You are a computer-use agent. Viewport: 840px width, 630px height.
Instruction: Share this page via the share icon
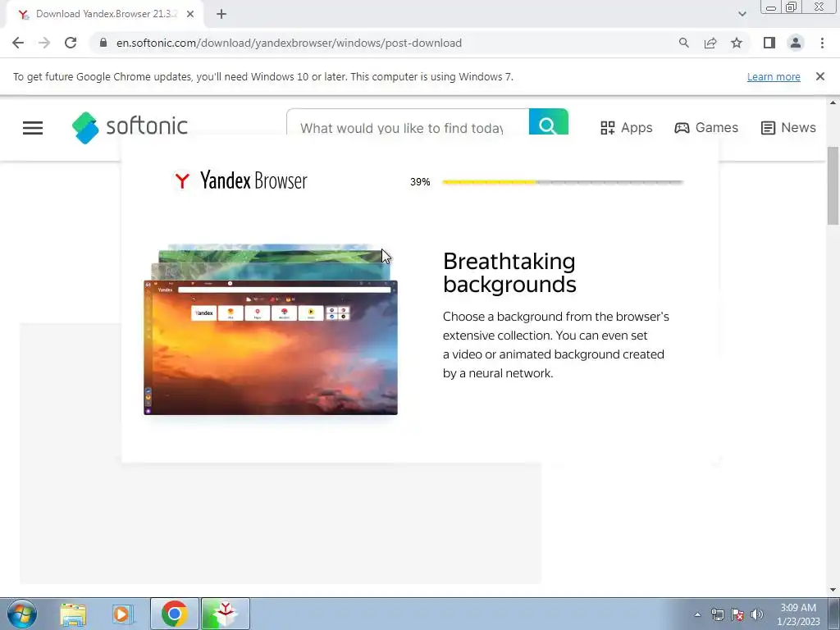(x=710, y=43)
